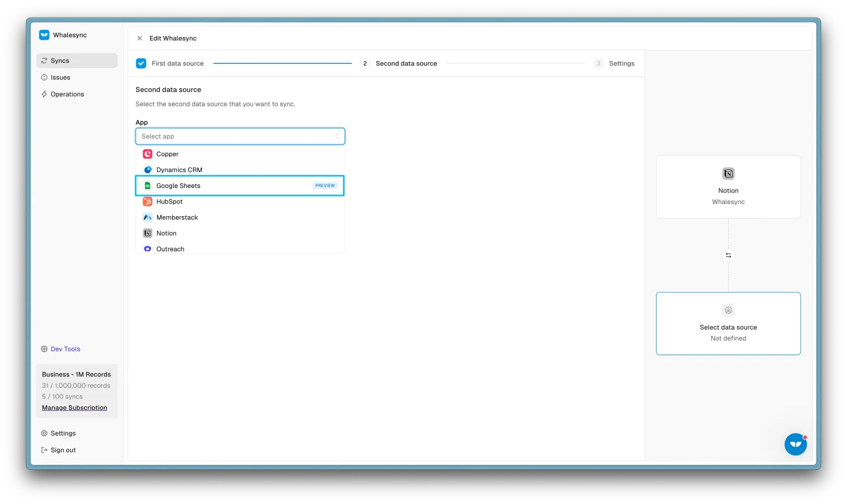Image resolution: width=847 pixels, height=504 pixels.
Task: Click the Select data source card
Action: pos(728,324)
